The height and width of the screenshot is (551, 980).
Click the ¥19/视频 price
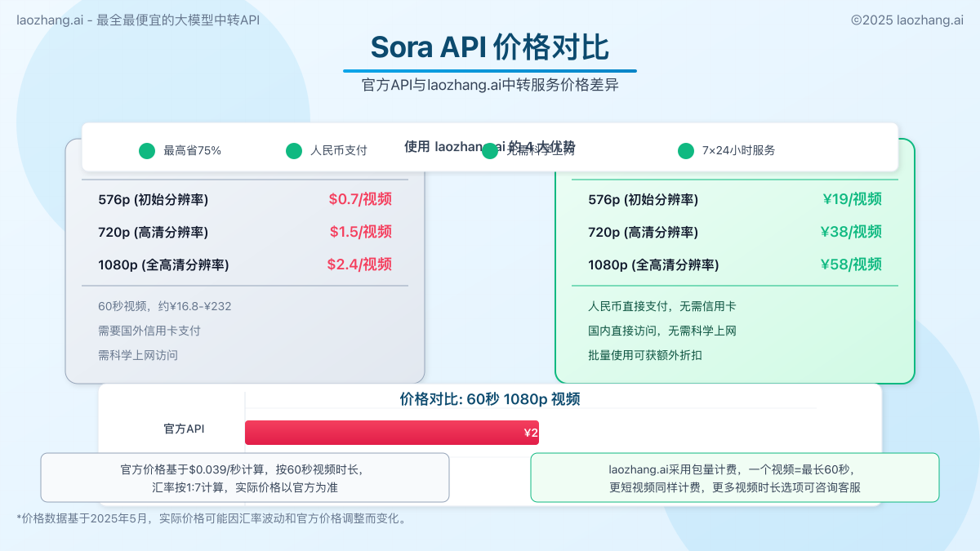point(852,199)
